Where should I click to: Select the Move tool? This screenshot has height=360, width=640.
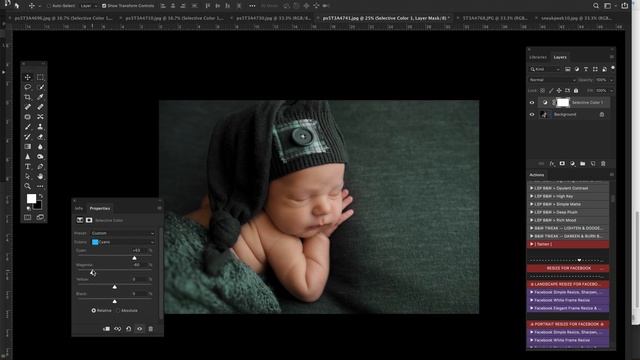click(27, 77)
